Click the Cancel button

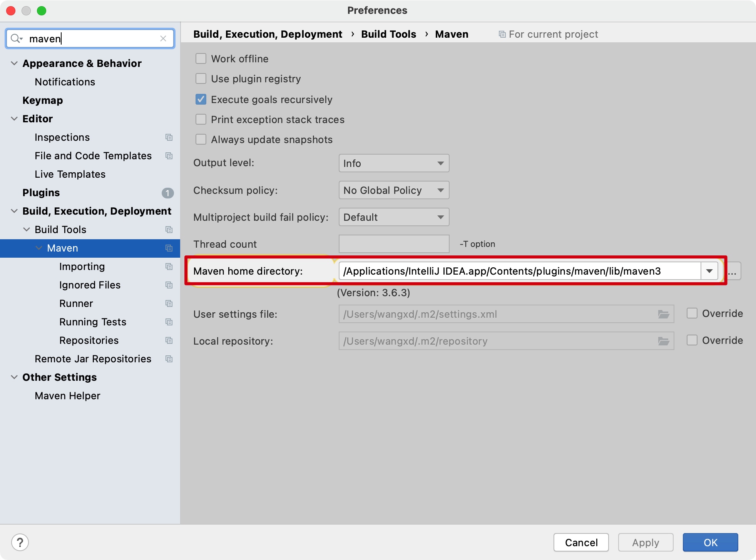[581, 542]
